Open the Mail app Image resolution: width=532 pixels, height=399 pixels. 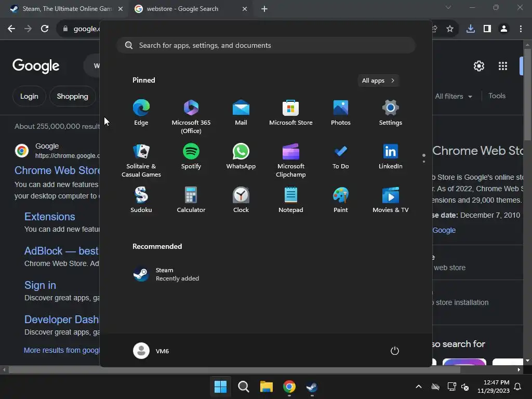pos(241,113)
